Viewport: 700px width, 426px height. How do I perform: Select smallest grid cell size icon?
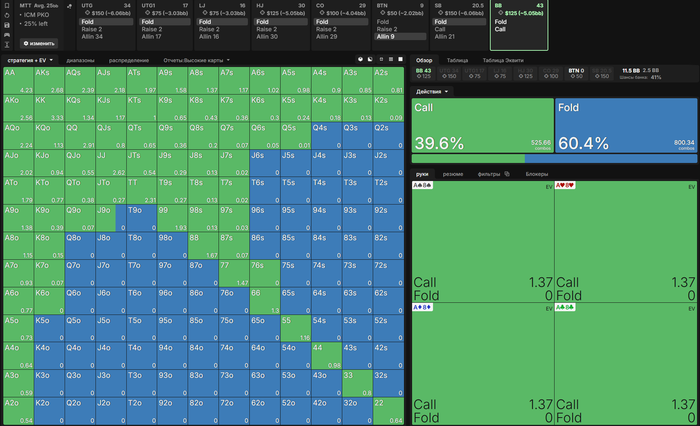pos(381,59)
